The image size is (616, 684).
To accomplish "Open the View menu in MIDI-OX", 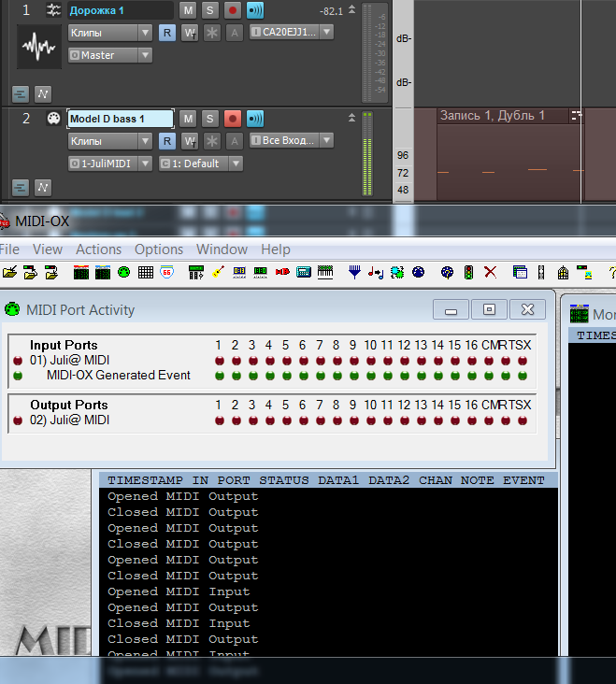I will click(x=48, y=249).
